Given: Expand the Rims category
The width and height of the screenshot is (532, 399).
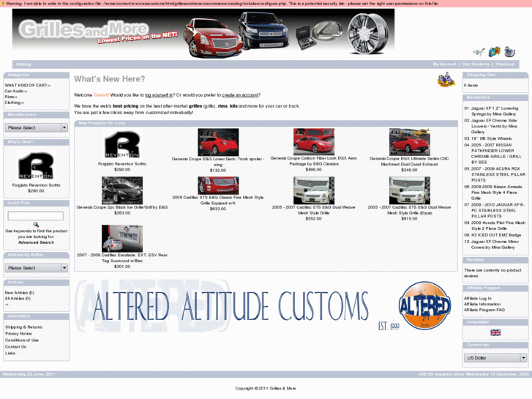Looking at the screenshot, I should [11, 97].
